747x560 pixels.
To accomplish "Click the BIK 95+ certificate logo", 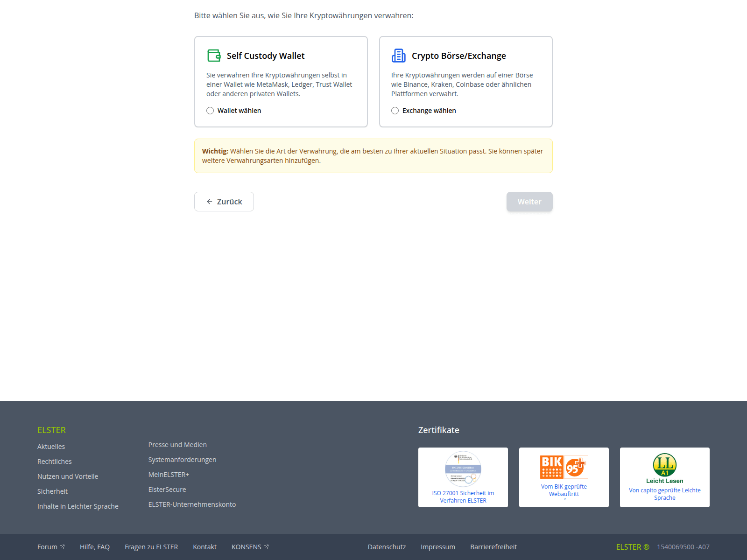I will tap(564, 467).
